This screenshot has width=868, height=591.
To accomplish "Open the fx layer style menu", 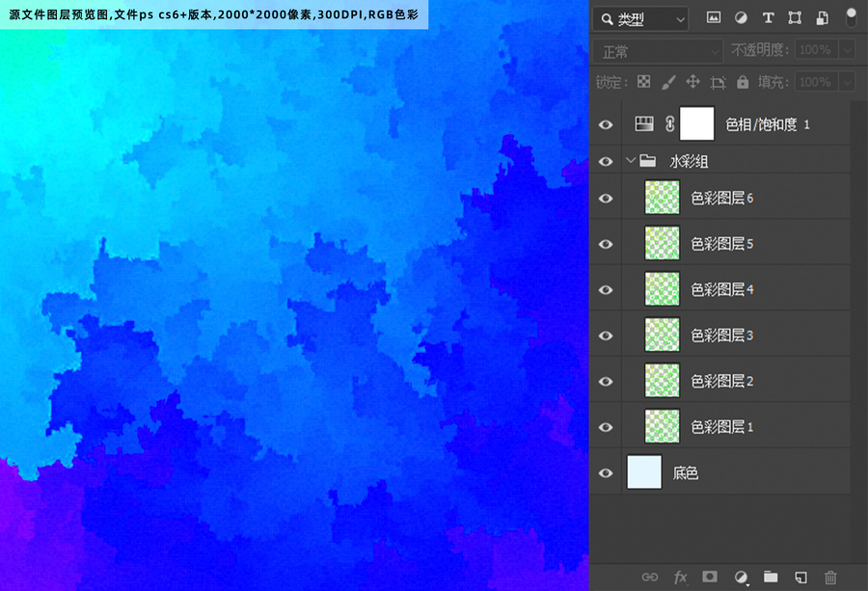I will [680, 578].
